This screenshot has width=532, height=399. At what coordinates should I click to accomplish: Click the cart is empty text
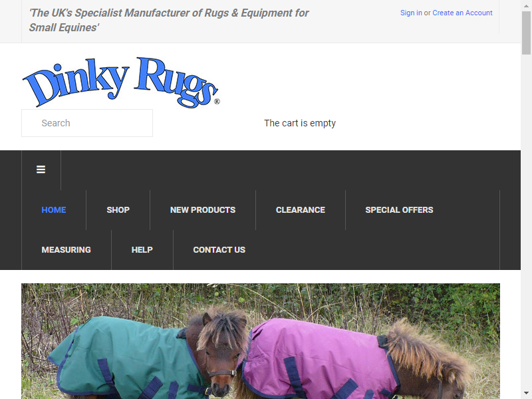[300, 123]
